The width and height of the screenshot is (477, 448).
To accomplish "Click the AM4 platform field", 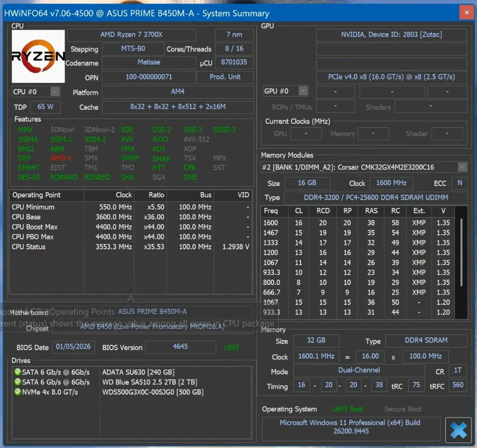I will click(178, 92).
